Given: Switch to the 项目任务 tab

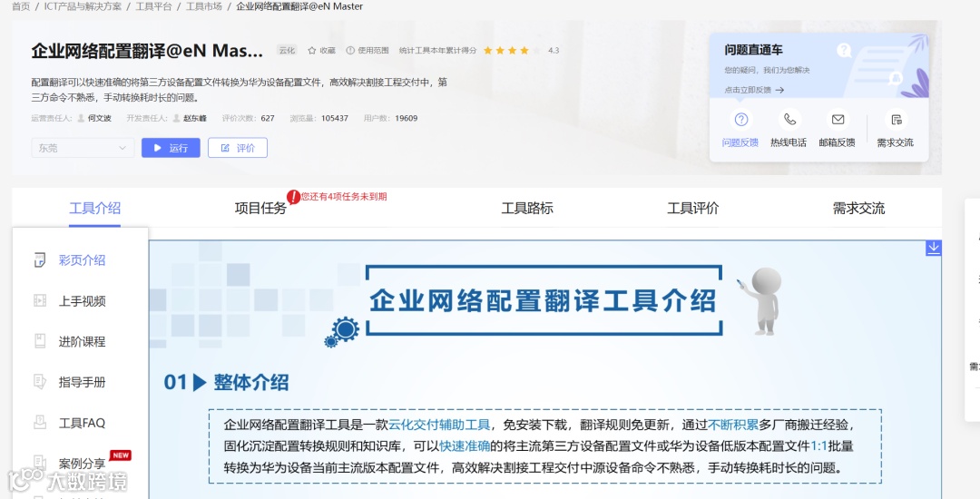Looking at the screenshot, I should point(260,208).
